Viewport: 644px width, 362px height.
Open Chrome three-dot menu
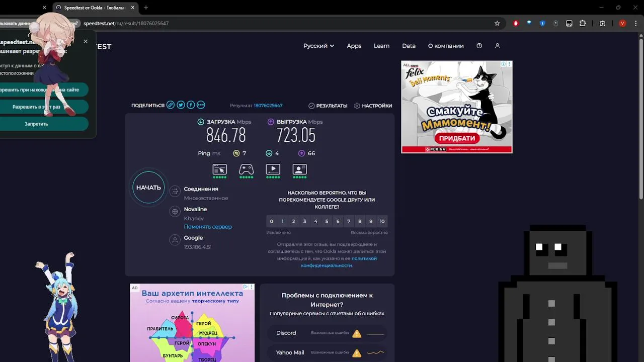pos(635,23)
